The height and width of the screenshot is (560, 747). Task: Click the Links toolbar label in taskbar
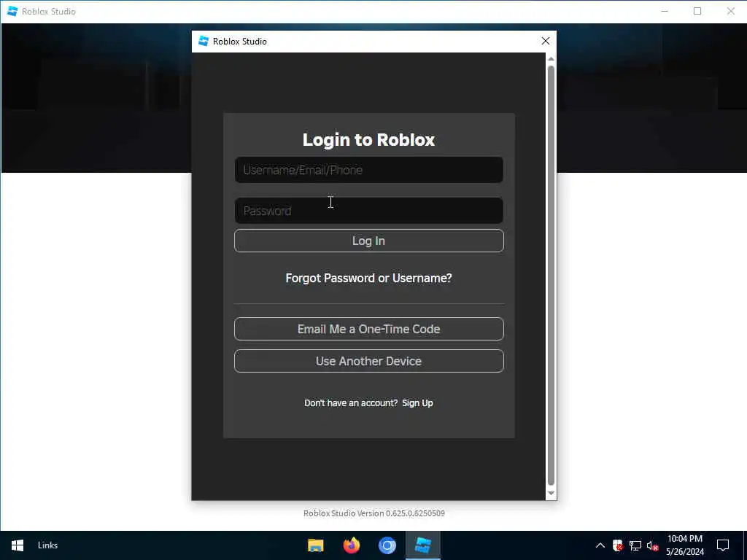coord(47,545)
